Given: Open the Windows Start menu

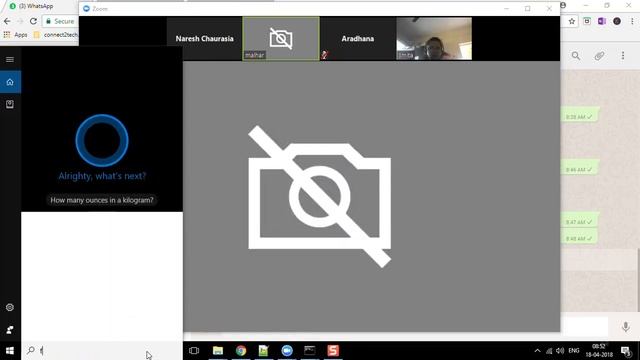Looking at the screenshot, I should click(x=10, y=351).
